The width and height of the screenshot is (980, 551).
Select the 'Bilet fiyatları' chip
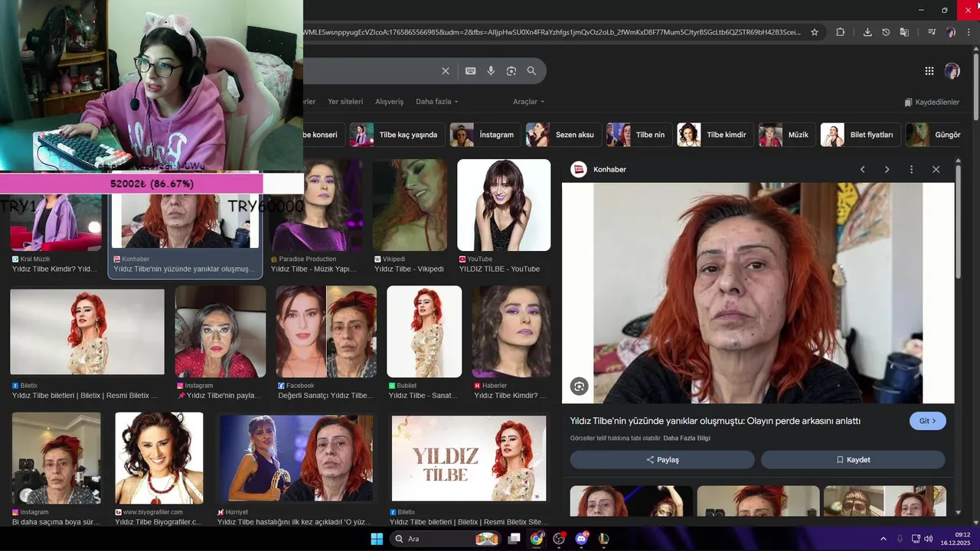click(x=860, y=135)
